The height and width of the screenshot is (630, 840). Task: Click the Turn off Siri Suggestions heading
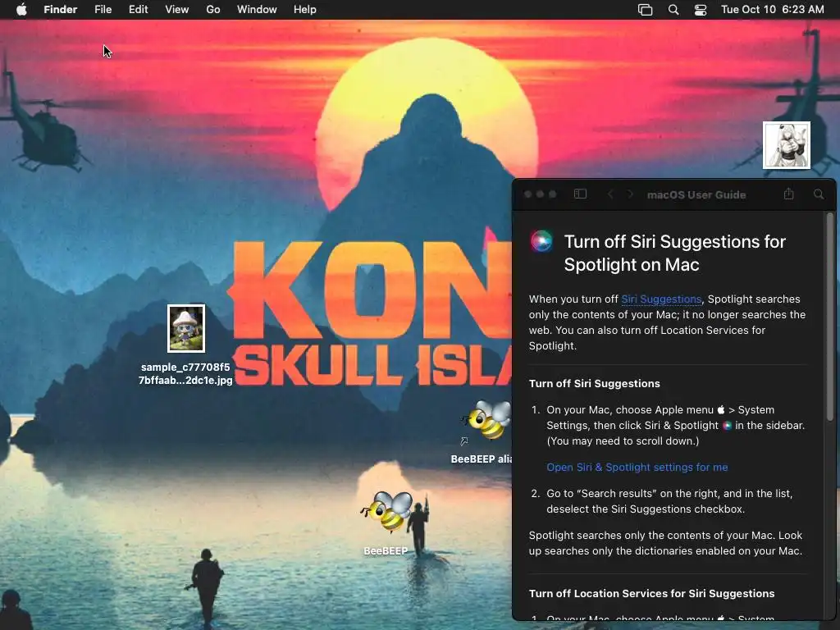tap(594, 384)
